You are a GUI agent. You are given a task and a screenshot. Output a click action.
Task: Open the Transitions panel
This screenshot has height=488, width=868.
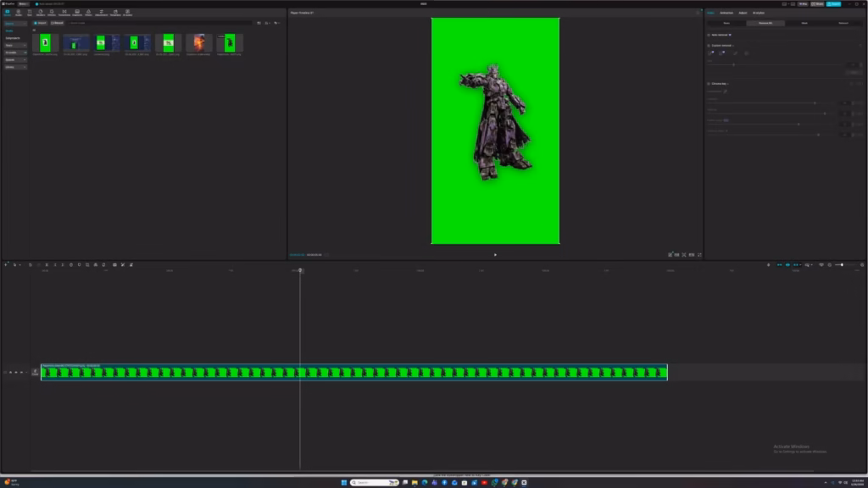coord(64,12)
